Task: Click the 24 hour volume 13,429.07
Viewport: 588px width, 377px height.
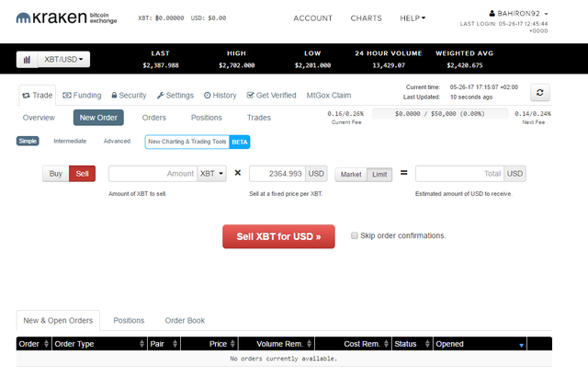Action: click(389, 65)
